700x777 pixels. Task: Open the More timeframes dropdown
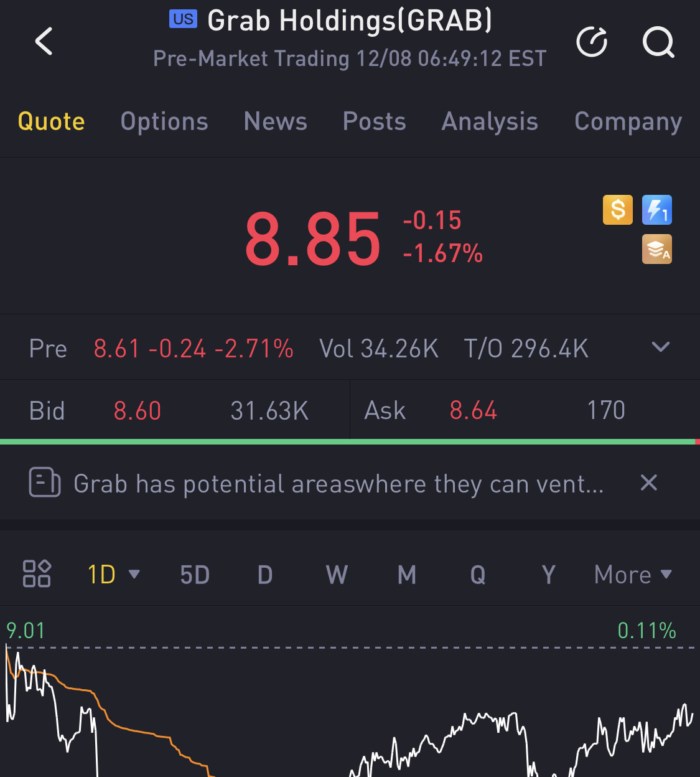tap(633, 574)
